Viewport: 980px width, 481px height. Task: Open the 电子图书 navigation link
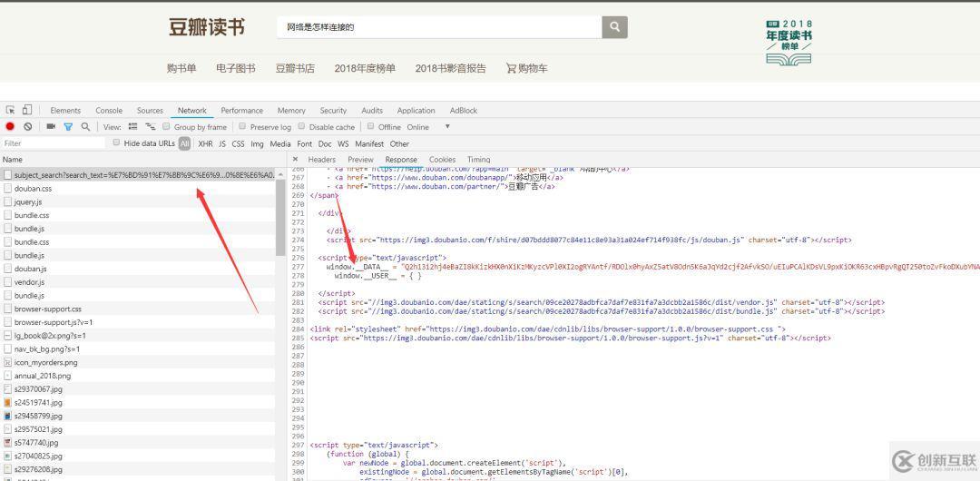(x=236, y=68)
